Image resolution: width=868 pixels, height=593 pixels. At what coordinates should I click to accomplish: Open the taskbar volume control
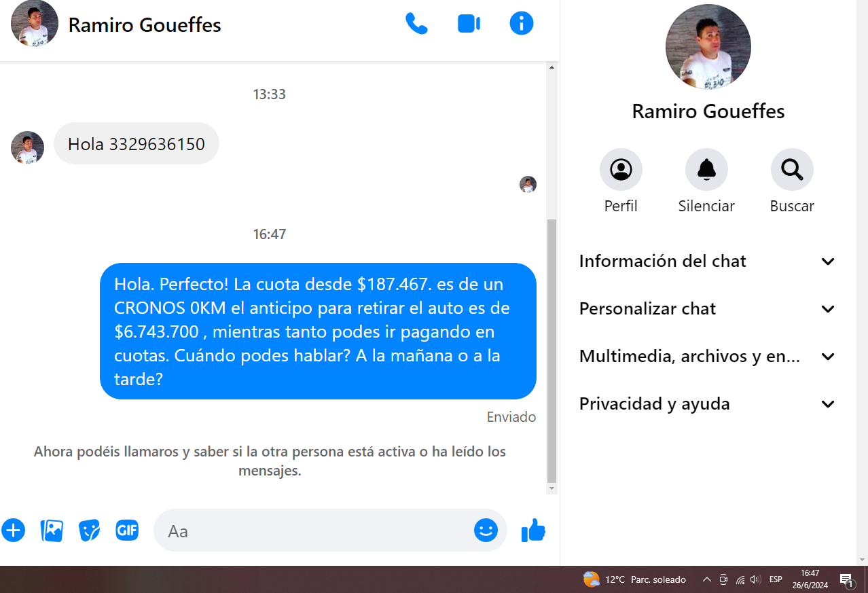point(756,579)
